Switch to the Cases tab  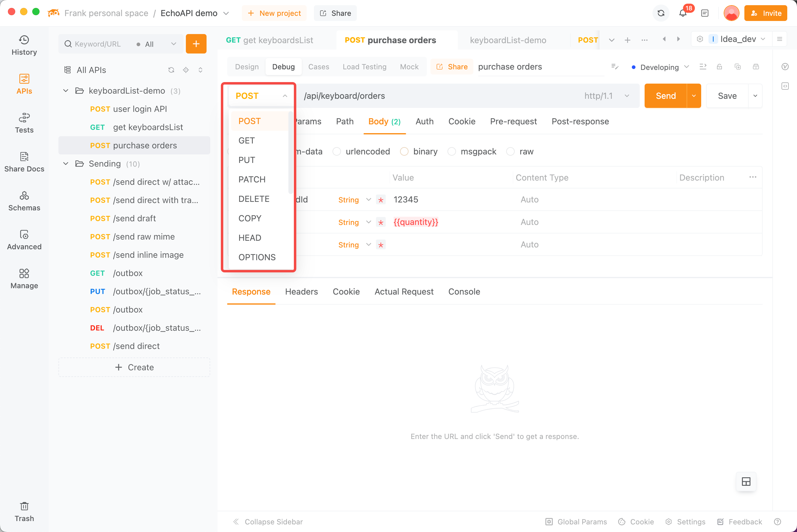click(x=319, y=66)
